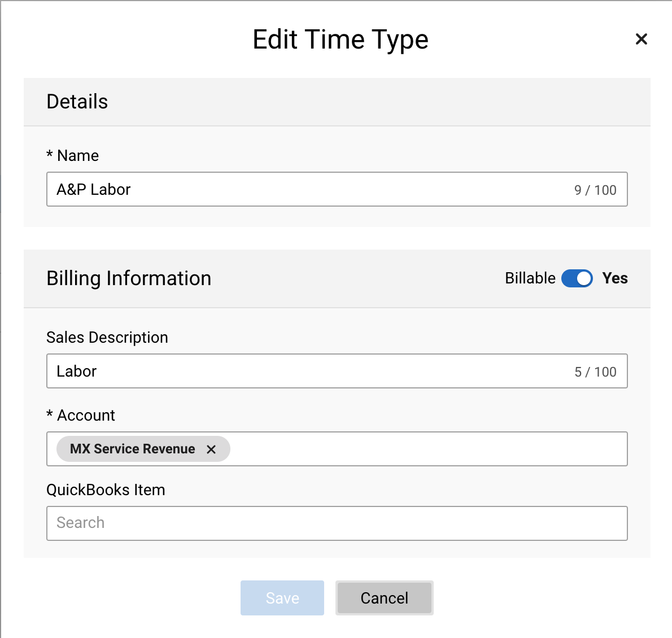Toggle the Billable switch off
The image size is (672, 638).
point(577,278)
